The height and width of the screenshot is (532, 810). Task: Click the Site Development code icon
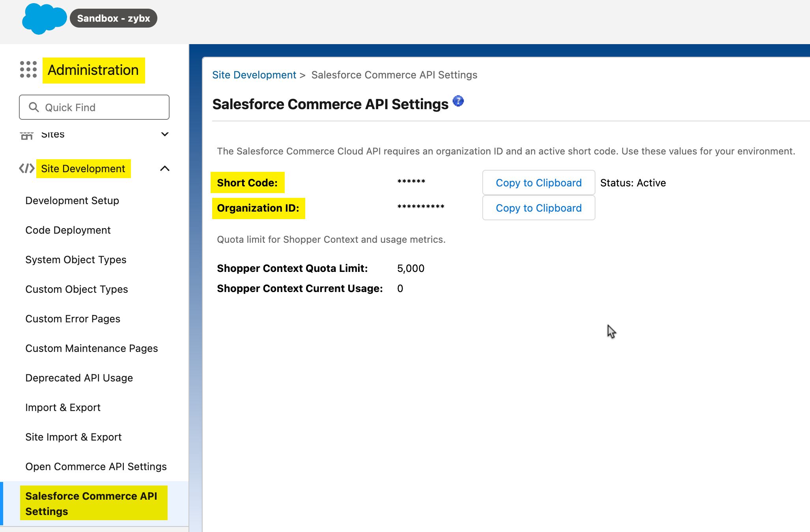click(26, 169)
